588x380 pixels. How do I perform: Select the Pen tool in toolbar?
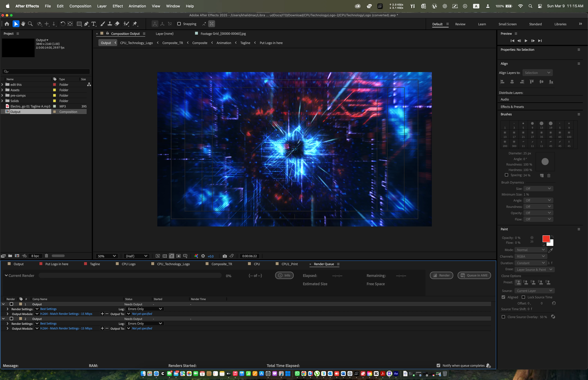click(86, 24)
